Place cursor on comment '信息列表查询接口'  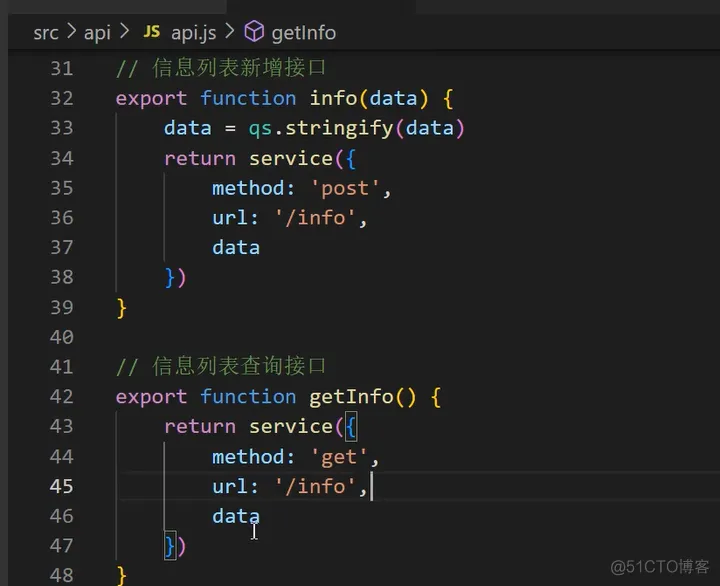[x=239, y=366]
